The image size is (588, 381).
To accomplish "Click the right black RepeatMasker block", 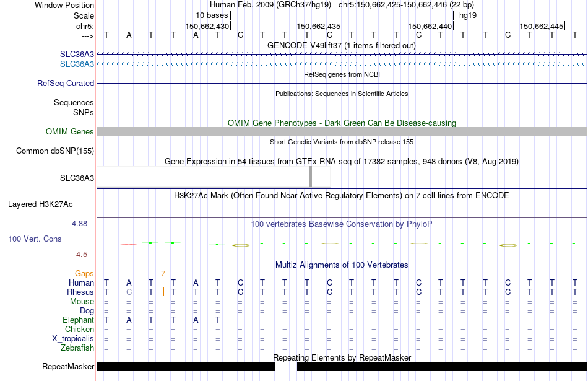I will 442,366.
